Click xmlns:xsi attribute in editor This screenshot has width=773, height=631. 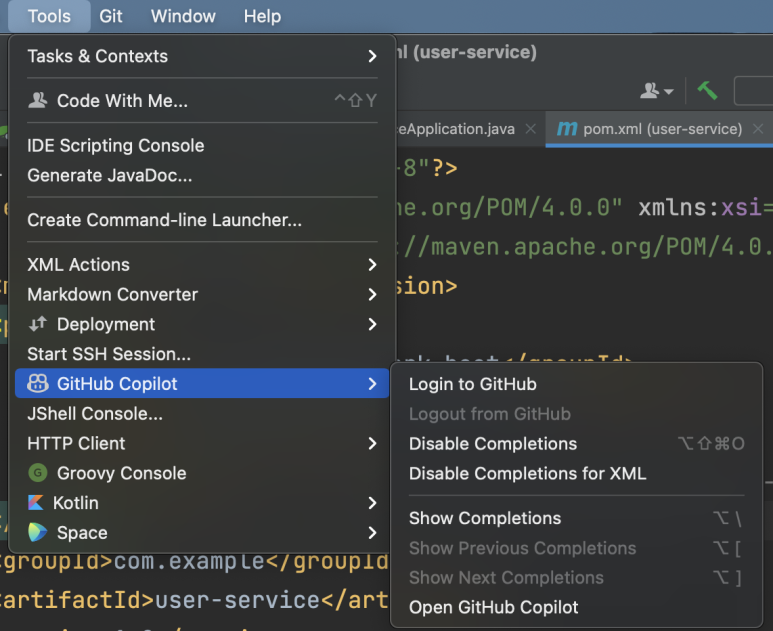click(700, 208)
